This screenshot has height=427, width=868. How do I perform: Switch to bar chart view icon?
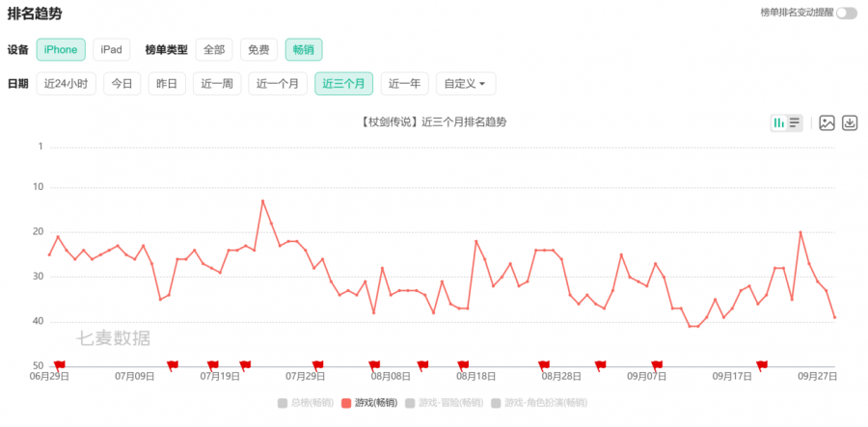point(778,122)
